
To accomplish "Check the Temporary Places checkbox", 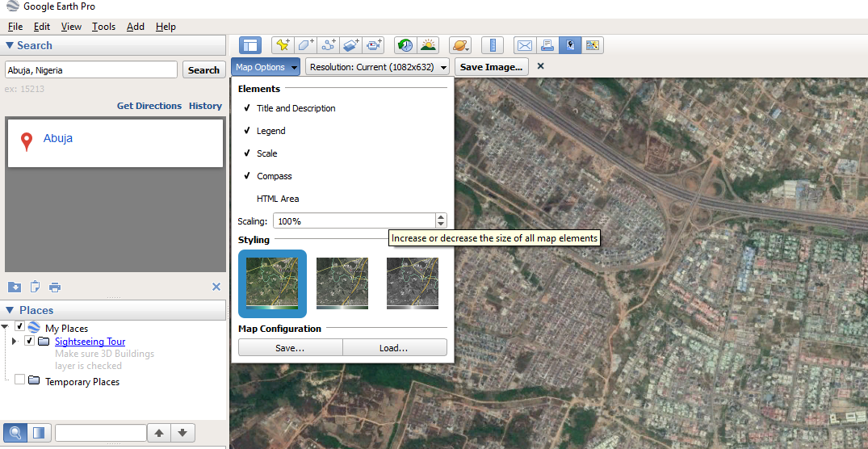I will click(20, 380).
